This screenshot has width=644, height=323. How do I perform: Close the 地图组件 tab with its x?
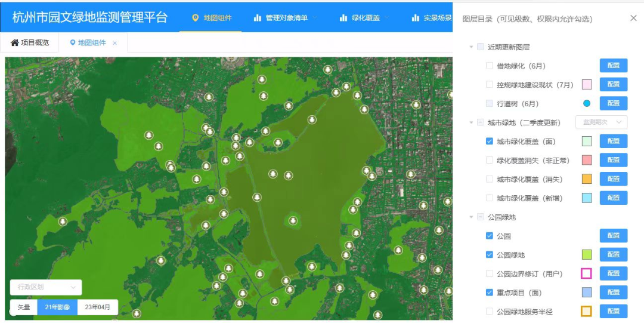pos(115,43)
